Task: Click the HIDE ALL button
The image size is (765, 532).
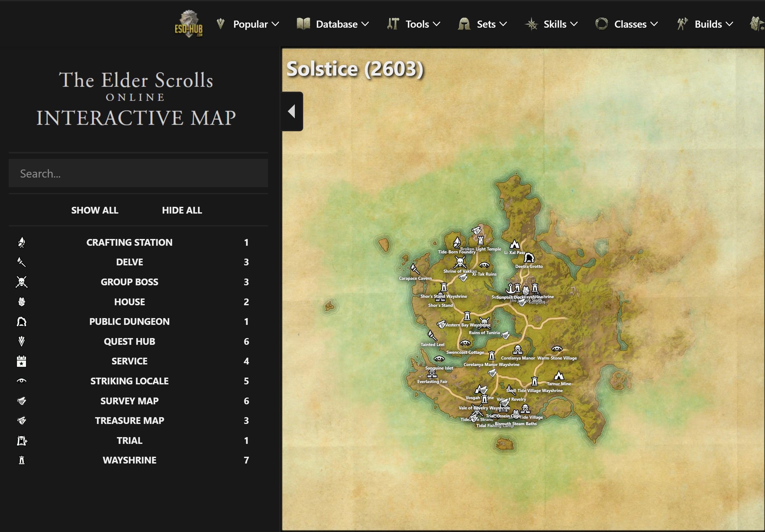Action: click(182, 210)
